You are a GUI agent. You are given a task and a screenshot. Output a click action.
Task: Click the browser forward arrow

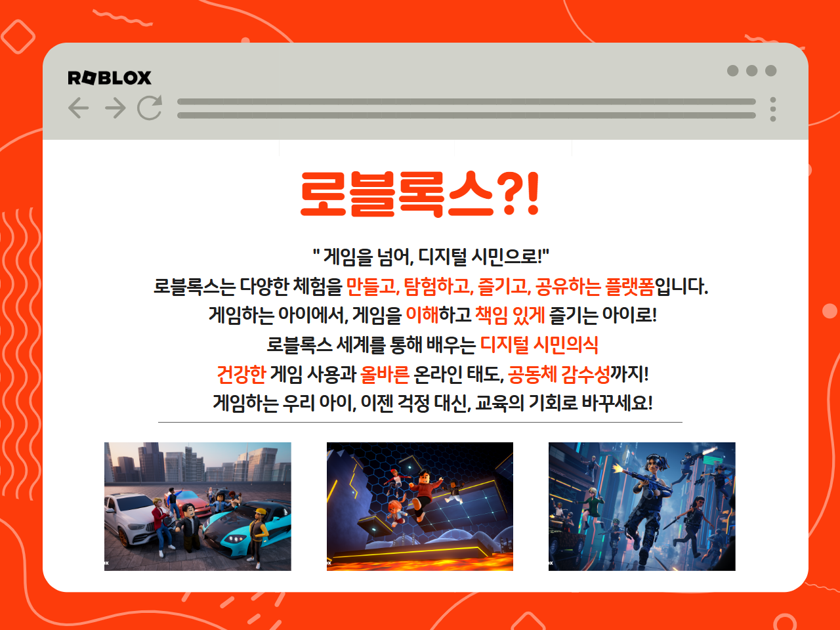point(115,108)
